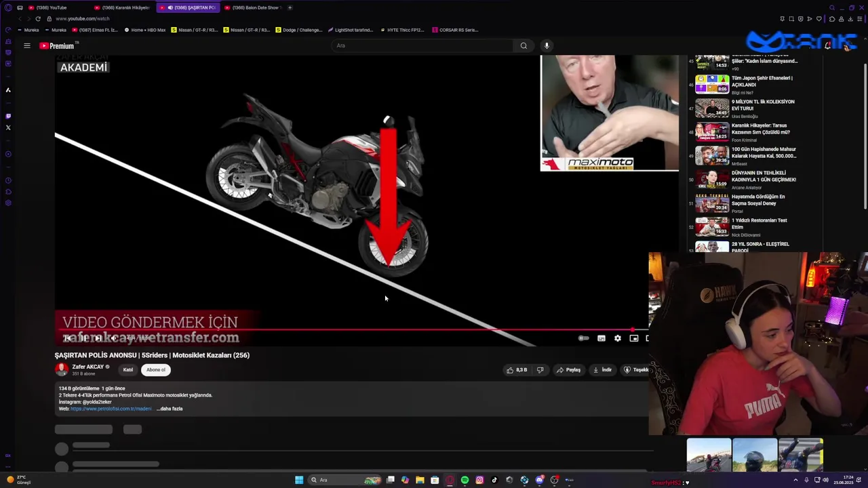This screenshot has height=488, width=868.
Task: Open 'CORSAIR RS Seris...' bookmark
Action: (x=455, y=30)
